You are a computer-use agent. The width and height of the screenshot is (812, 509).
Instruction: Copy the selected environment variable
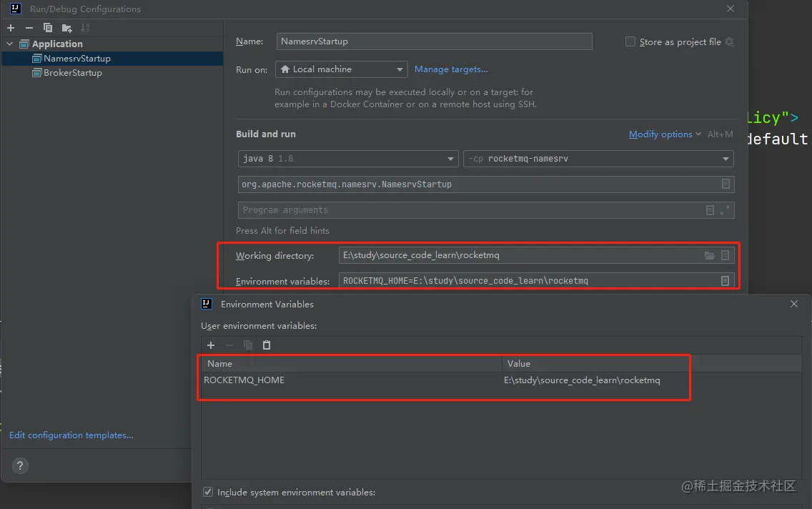248,345
